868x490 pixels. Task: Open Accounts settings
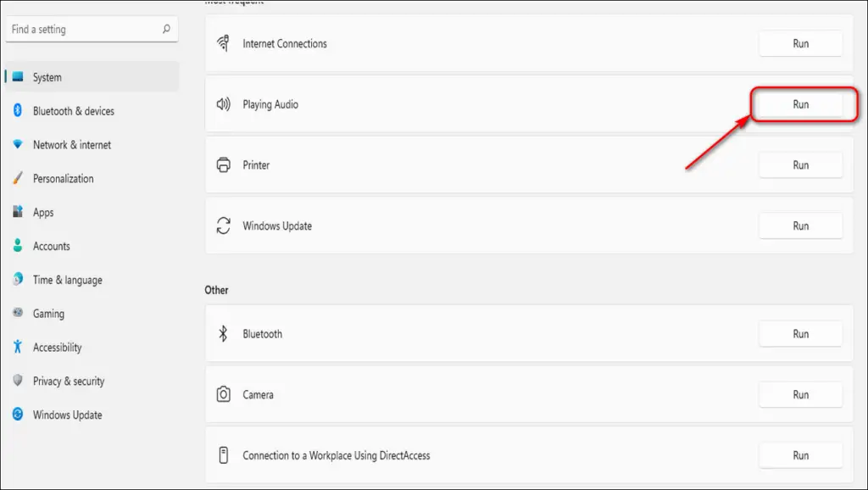(x=51, y=246)
